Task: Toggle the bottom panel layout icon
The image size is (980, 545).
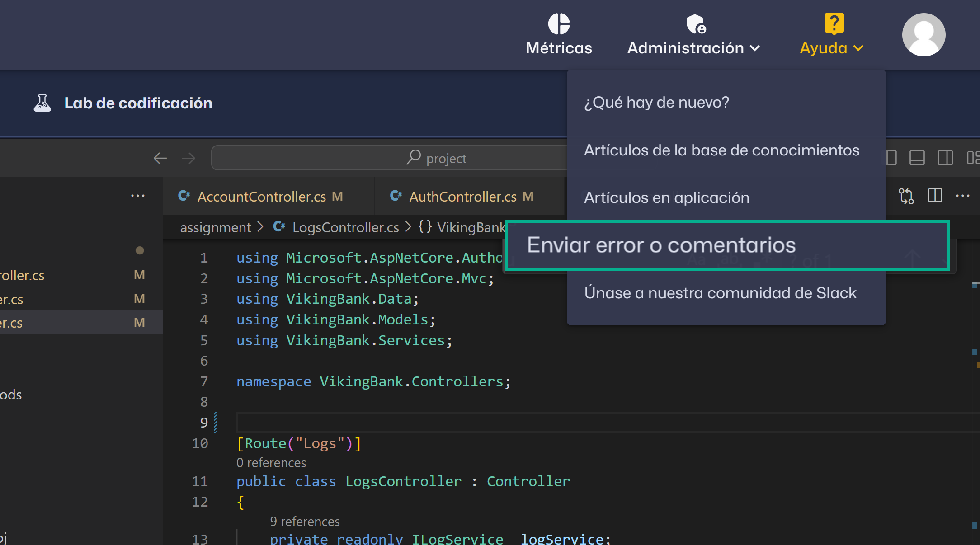Action: point(917,158)
